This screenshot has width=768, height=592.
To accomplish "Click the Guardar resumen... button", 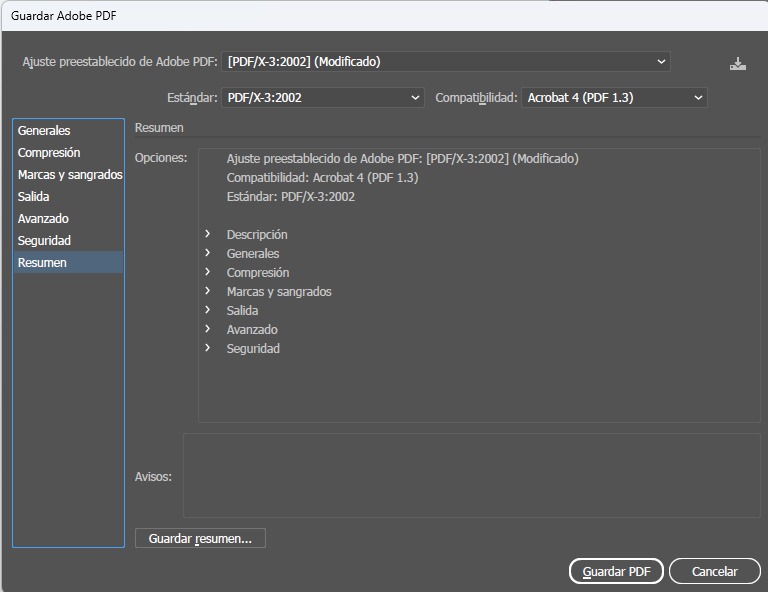I will click(200, 539).
